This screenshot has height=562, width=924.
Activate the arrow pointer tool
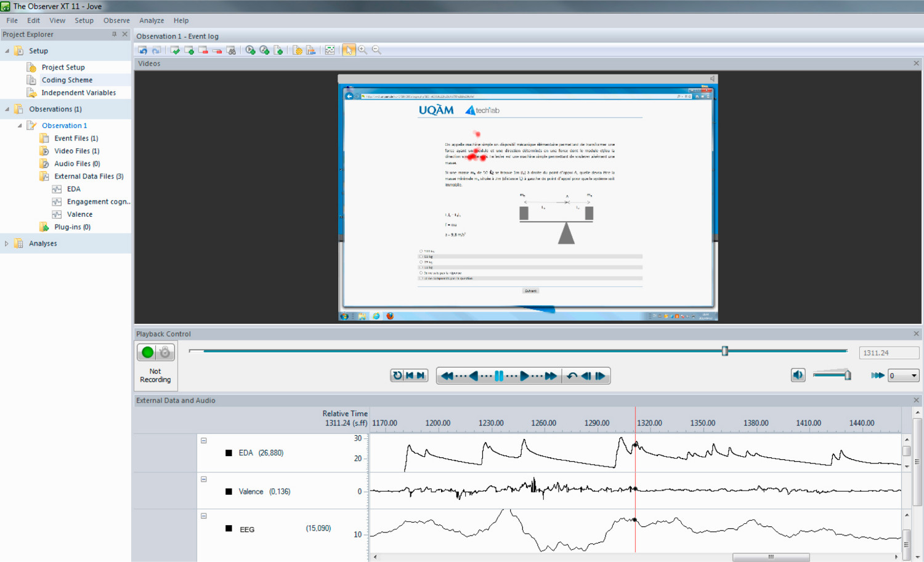click(x=349, y=50)
